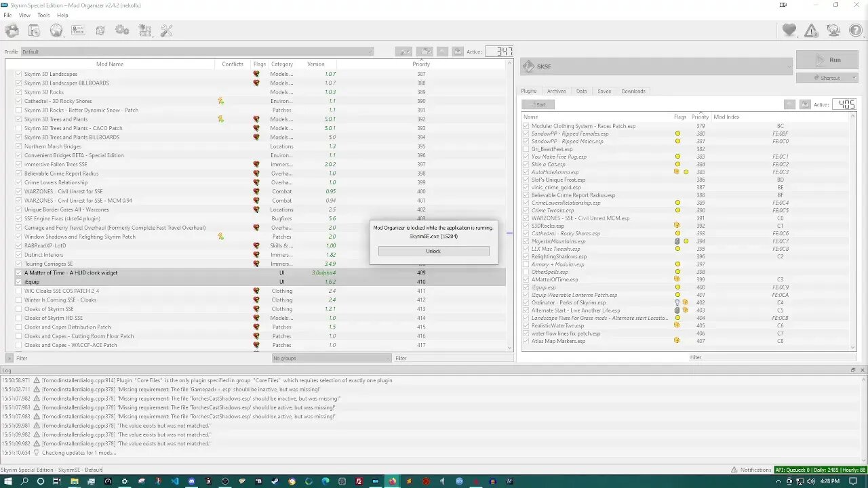Click create backup icon beside mod Active counter

point(458,52)
